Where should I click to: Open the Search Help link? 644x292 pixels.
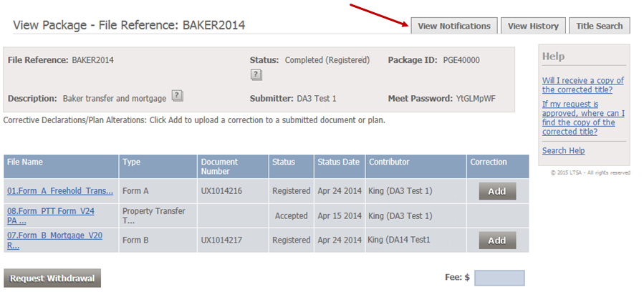(564, 150)
